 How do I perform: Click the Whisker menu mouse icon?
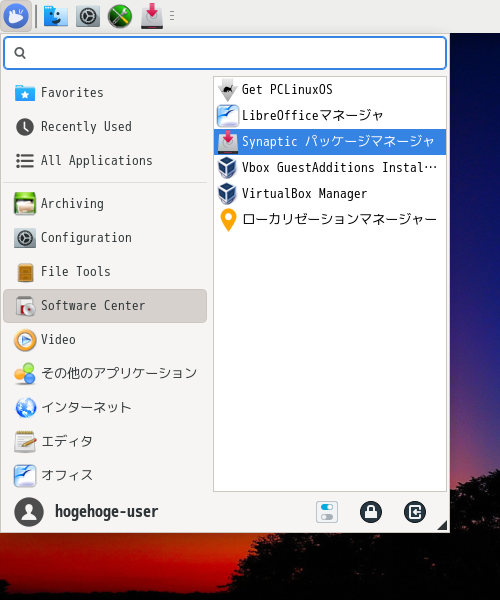(x=16, y=16)
